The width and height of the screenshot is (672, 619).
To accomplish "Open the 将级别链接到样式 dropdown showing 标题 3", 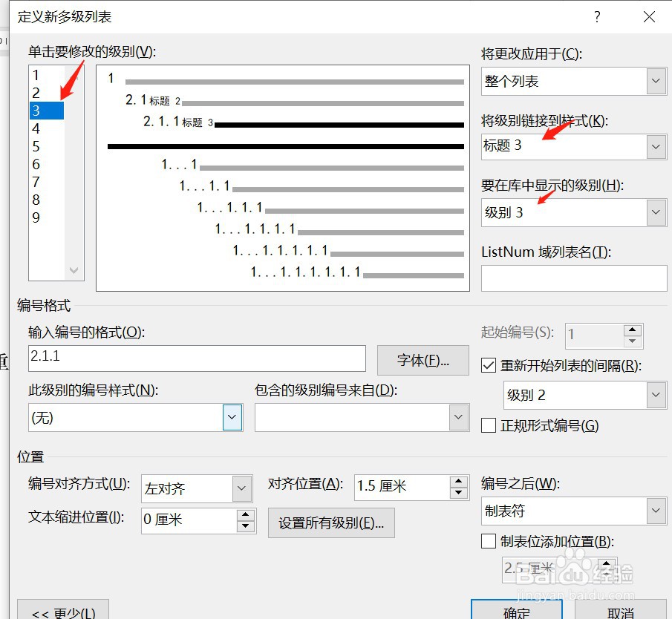I will point(655,146).
